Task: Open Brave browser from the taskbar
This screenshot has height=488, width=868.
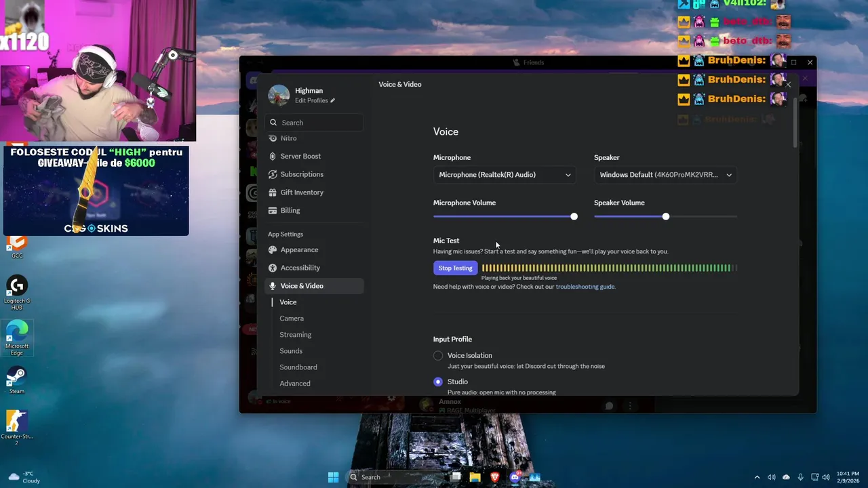Action: coord(495,477)
